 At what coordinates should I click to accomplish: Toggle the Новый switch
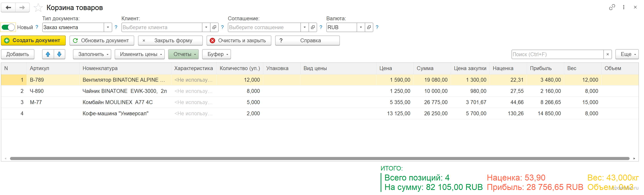pyautogui.click(x=8, y=27)
